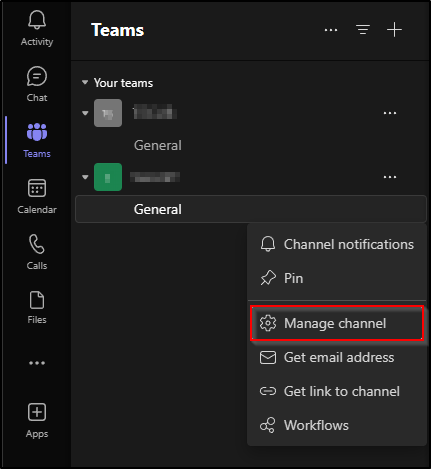Click the blurred green team name
The width and height of the screenshot is (431, 469).
155,177
